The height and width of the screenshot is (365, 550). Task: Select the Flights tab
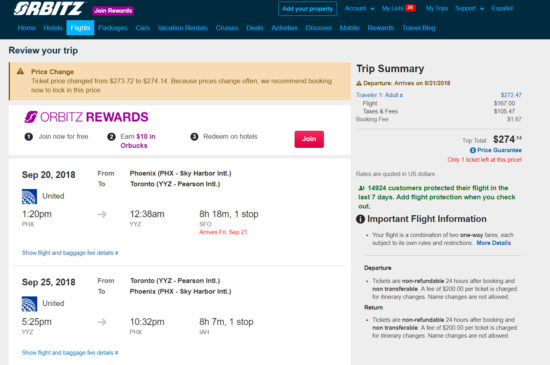click(x=80, y=28)
